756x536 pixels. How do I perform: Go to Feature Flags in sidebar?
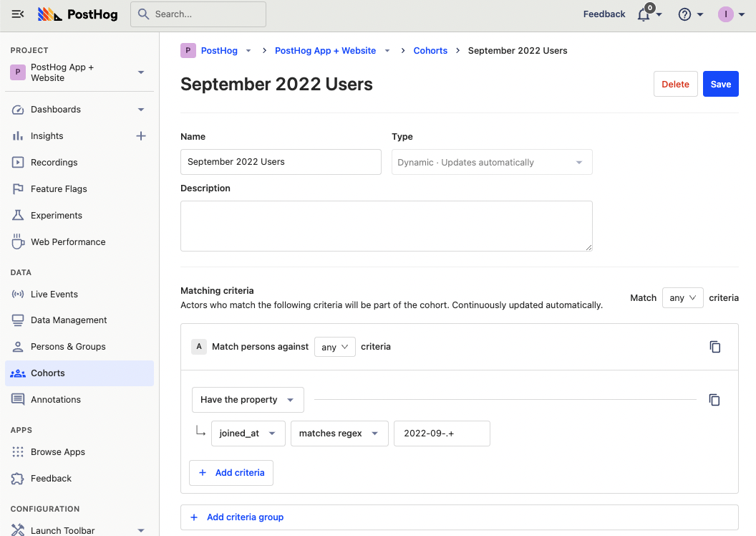[59, 189]
